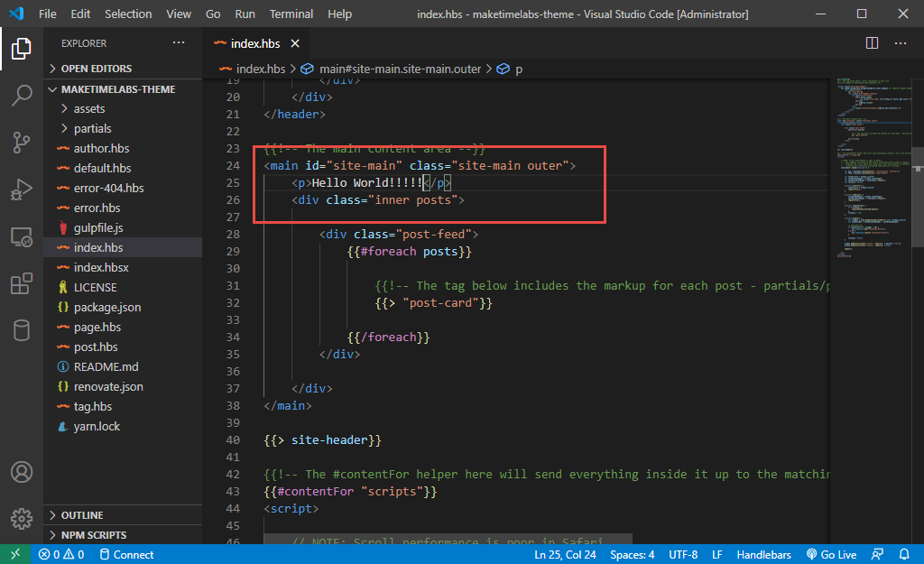924x564 pixels.
Task: Open the Manage gear icon
Action: coord(22,519)
